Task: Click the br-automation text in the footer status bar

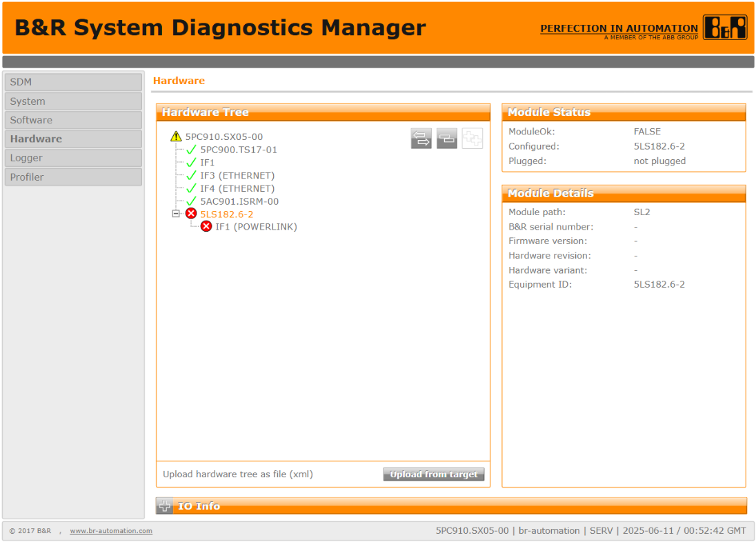Action: point(549,530)
